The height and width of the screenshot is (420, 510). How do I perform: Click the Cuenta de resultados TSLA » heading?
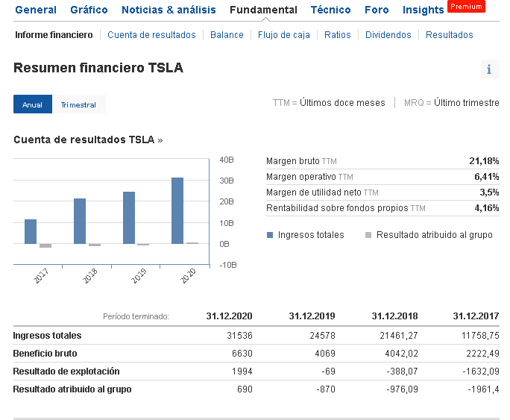click(x=88, y=140)
